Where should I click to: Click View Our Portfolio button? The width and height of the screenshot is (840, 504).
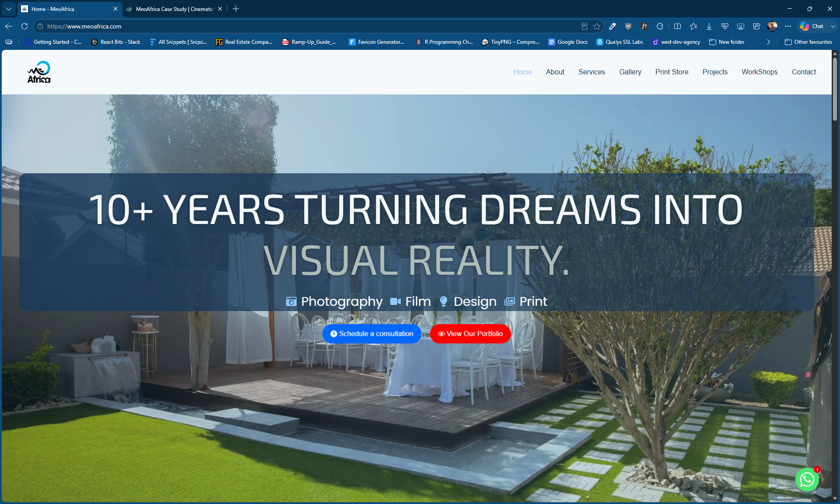click(470, 334)
